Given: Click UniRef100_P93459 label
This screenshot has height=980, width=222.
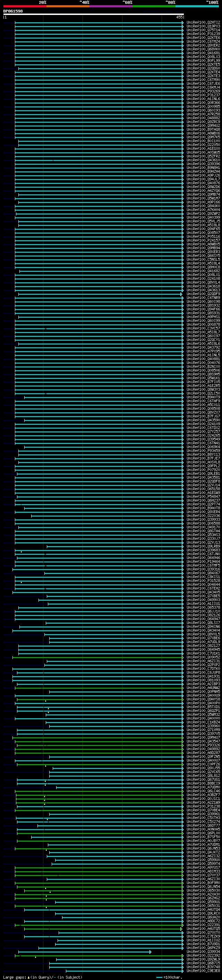Looking at the screenshot, I should coord(203,451).
